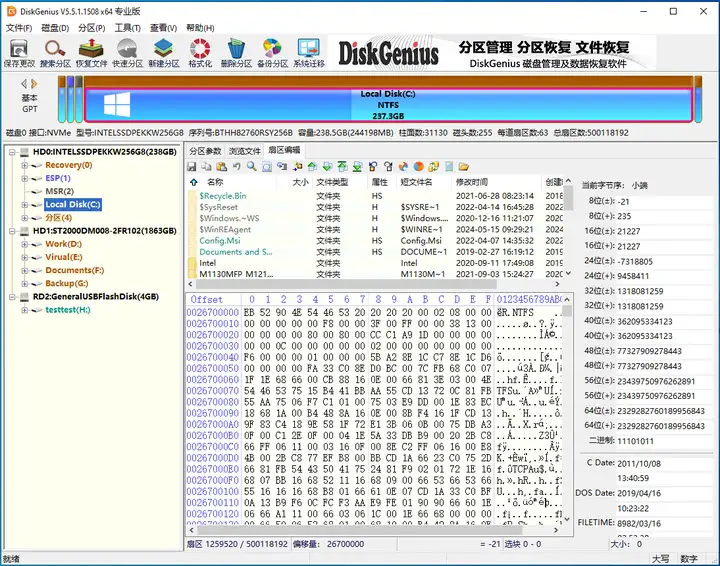Switch to the 分区参数 tab
The height and width of the screenshot is (566, 720).
click(205, 151)
